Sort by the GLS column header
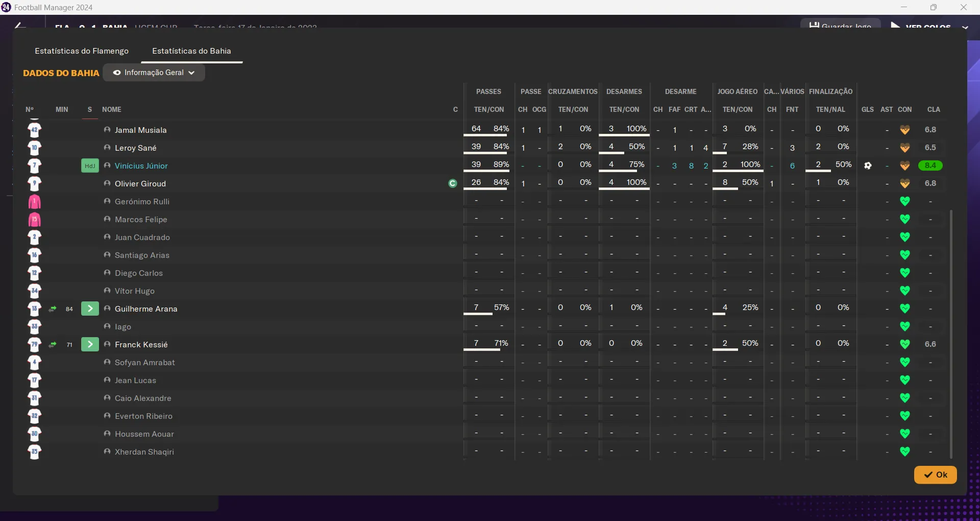980x521 pixels. pyautogui.click(x=868, y=110)
